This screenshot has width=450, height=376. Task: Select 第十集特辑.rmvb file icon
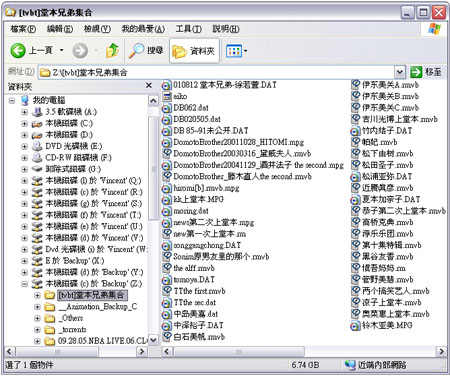(x=356, y=245)
